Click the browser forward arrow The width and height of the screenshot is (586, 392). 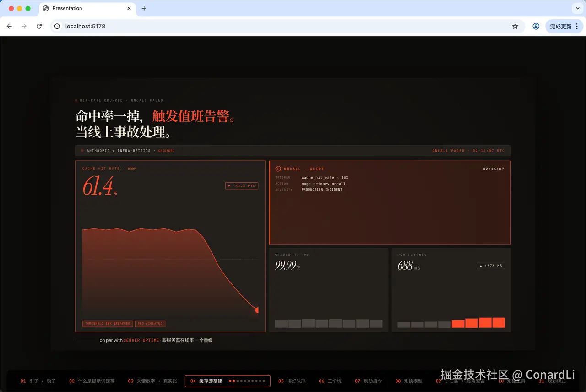coord(24,27)
